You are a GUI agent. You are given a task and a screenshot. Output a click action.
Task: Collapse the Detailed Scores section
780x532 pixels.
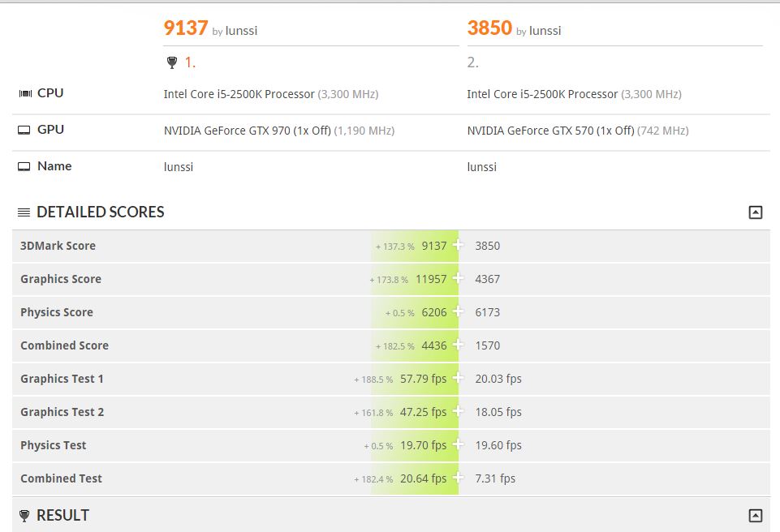click(x=755, y=212)
